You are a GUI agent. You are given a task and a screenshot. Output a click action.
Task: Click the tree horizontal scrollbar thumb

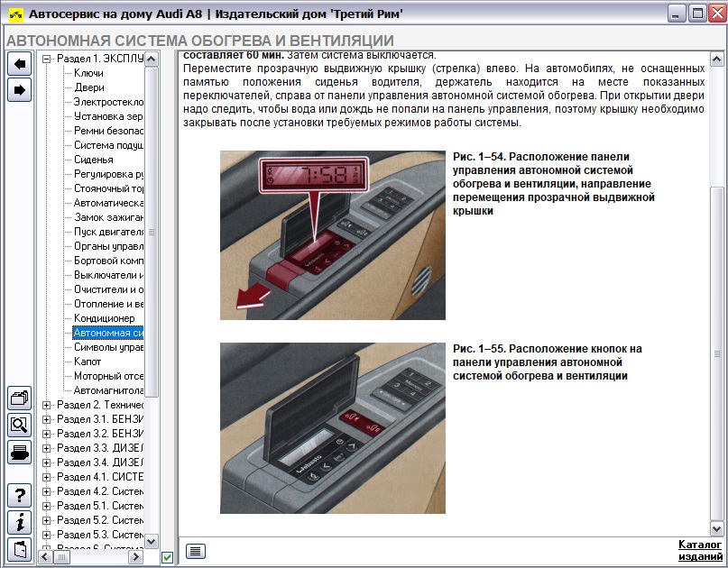pos(61,556)
